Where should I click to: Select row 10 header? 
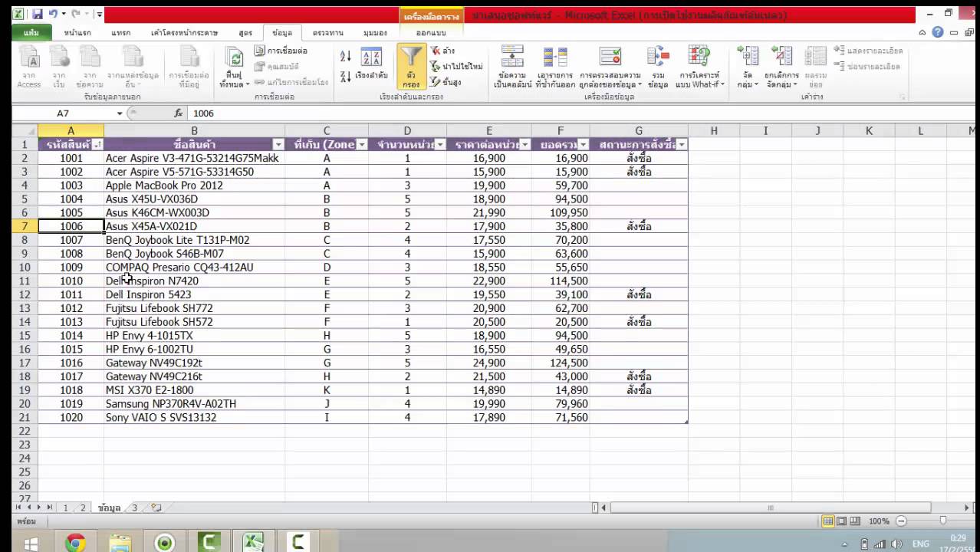[25, 268]
